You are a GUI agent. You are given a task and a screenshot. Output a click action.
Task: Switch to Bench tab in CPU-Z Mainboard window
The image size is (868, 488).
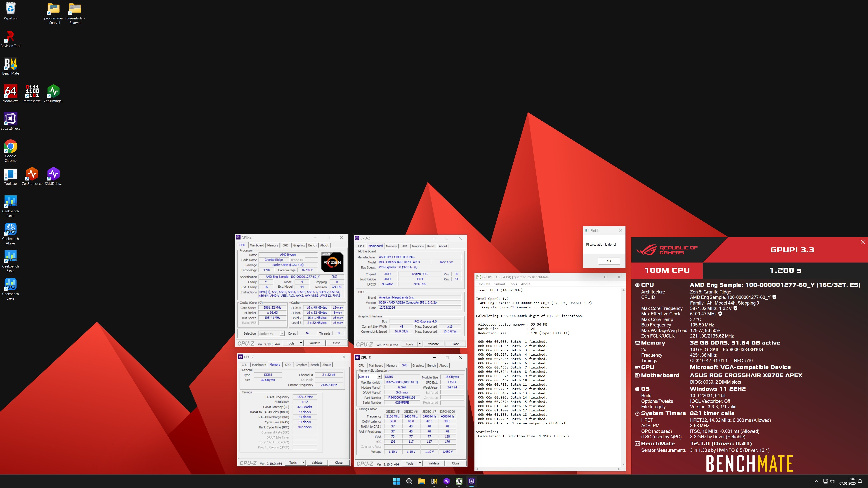point(431,246)
